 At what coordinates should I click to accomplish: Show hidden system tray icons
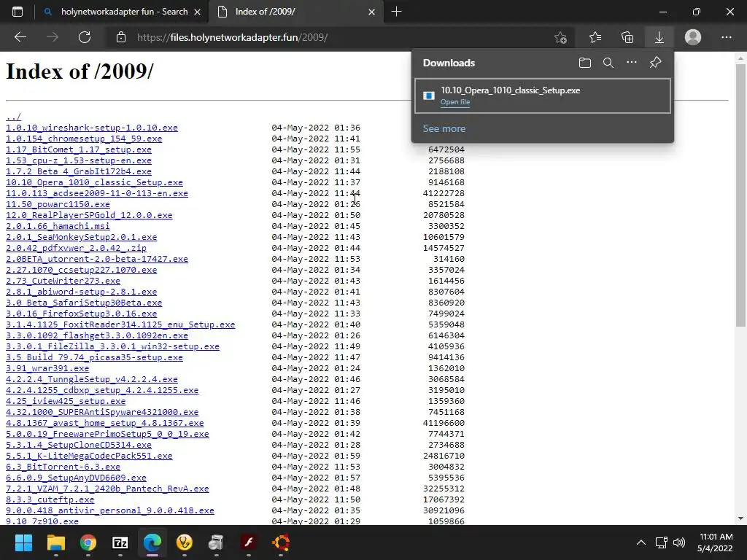click(641, 542)
